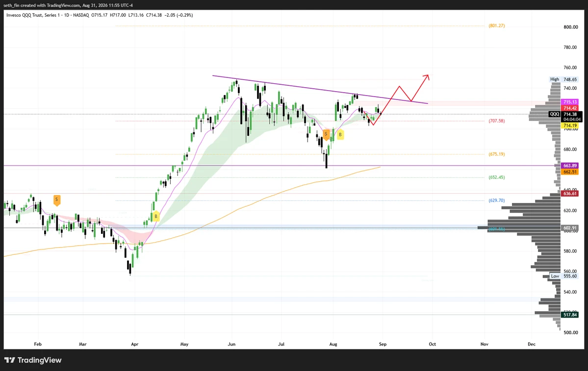Click the Aug label on time axis

pos(333,344)
